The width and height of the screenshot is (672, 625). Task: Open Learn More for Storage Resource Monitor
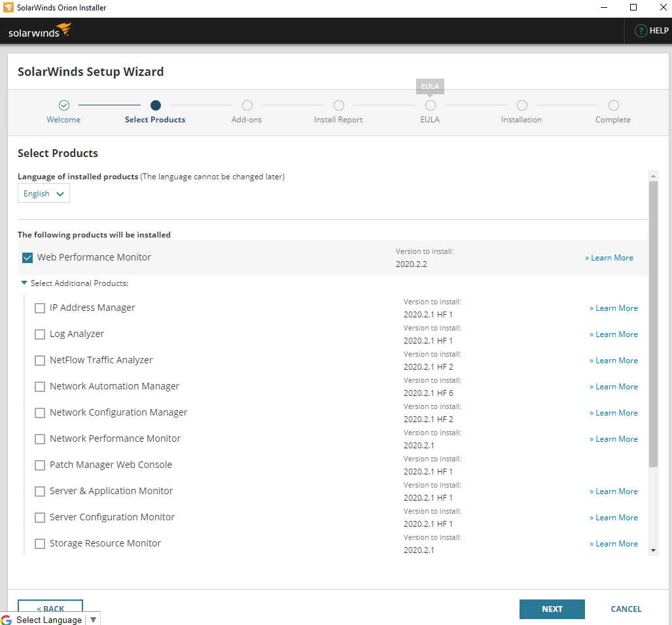pos(614,544)
